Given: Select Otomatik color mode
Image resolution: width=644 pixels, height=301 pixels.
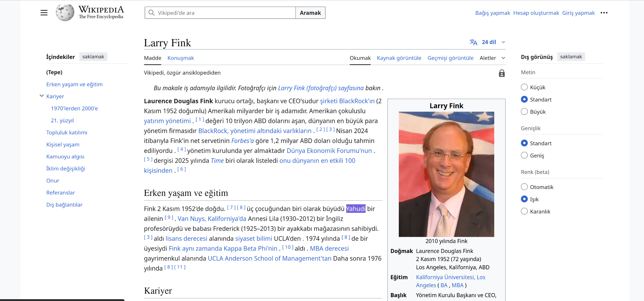Looking at the screenshot, I should 524,187.
